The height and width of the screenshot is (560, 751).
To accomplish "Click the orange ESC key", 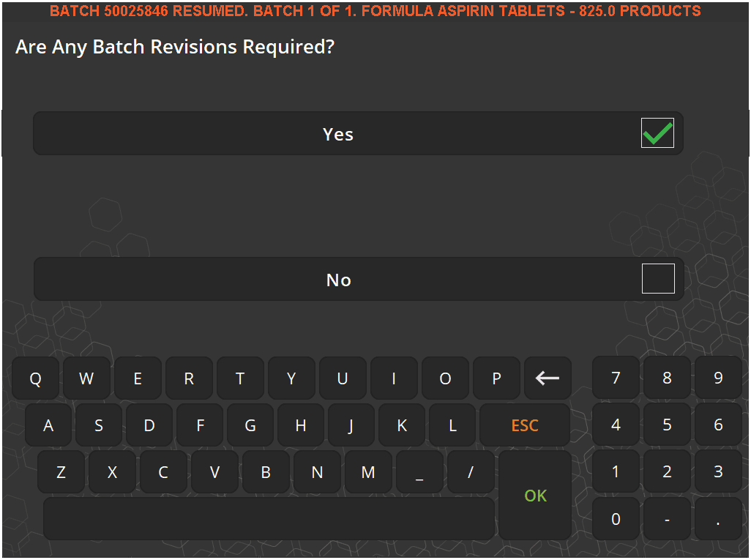I will (x=524, y=425).
